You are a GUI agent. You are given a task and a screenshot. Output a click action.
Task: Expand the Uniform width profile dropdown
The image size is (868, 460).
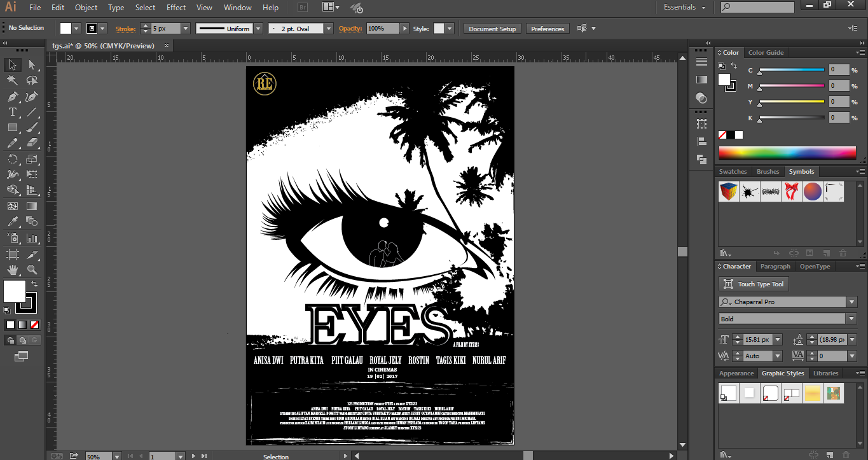(x=258, y=29)
